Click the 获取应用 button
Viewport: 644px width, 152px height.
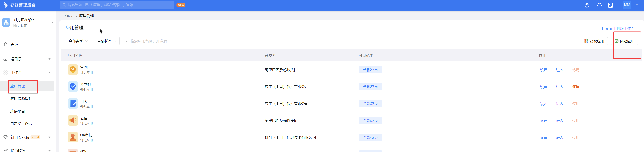click(x=594, y=41)
